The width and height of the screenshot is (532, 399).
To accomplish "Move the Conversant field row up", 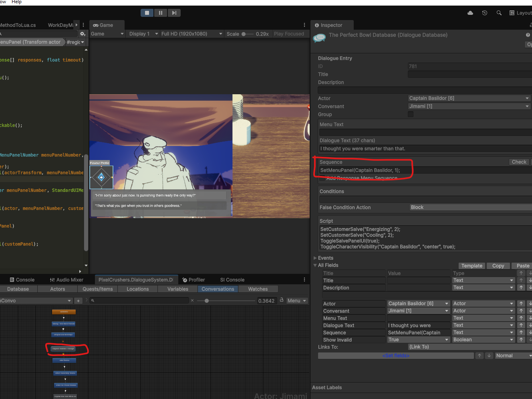I will [x=521, y=311].
